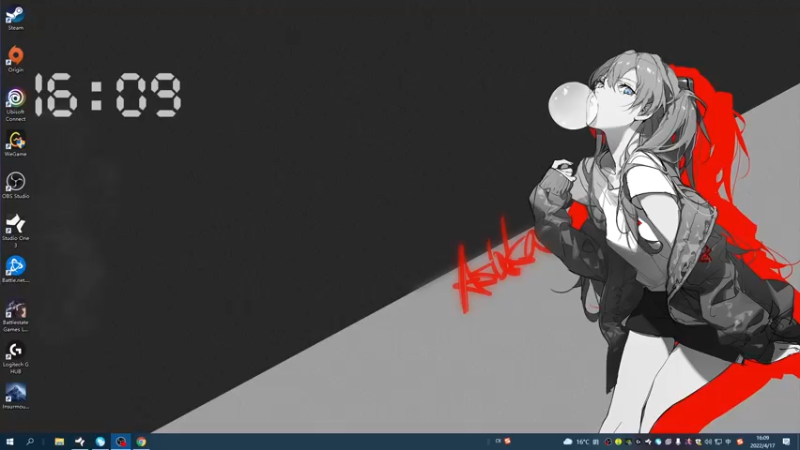The height and width of the screenshot is (450, 800).
Task: Switch to Studio One on the taskbar
Action: [80, 442]
